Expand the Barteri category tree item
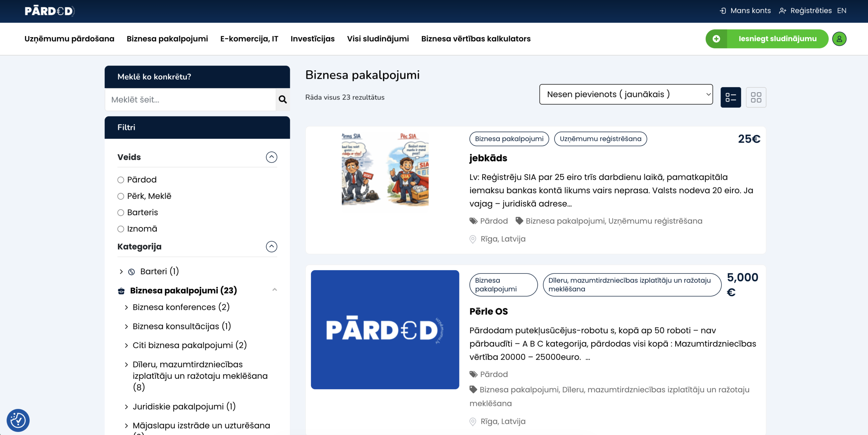 (x=121, y=271)
